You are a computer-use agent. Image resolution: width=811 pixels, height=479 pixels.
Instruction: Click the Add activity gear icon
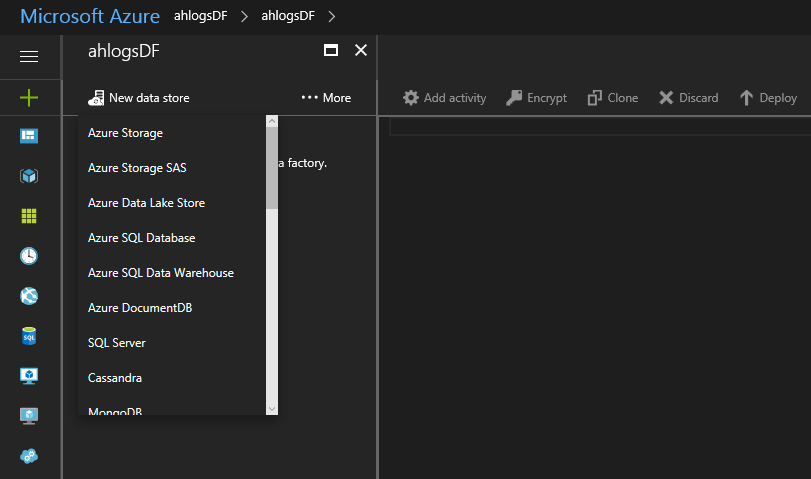tap(411, 98)
